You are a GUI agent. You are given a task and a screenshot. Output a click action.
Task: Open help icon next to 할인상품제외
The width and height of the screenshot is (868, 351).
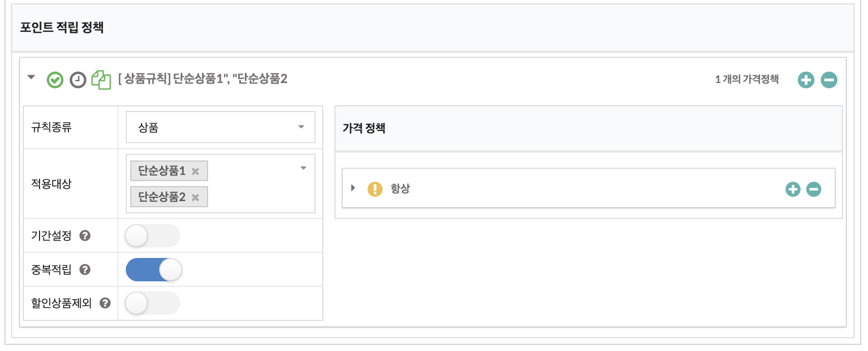click(x=105, y=304)
